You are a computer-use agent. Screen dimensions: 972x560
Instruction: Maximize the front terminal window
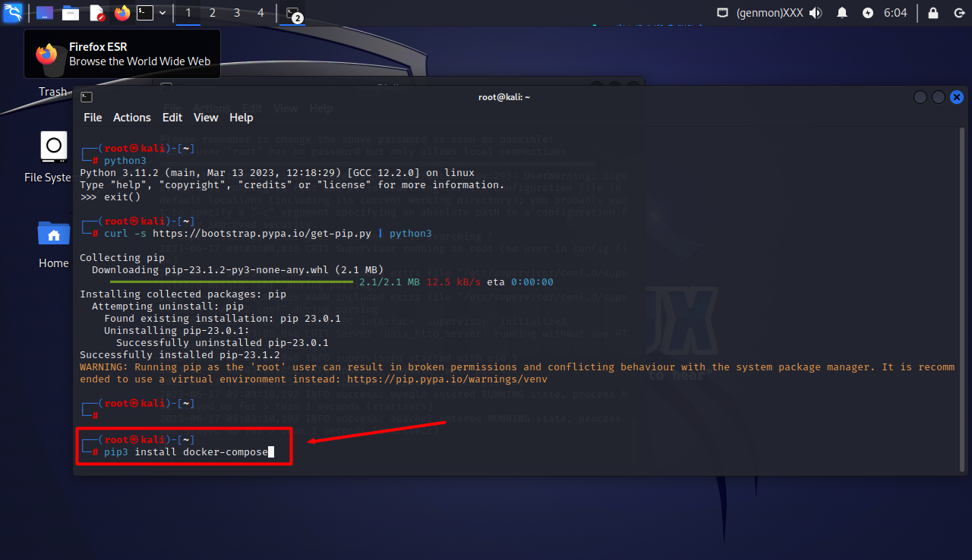939,97
